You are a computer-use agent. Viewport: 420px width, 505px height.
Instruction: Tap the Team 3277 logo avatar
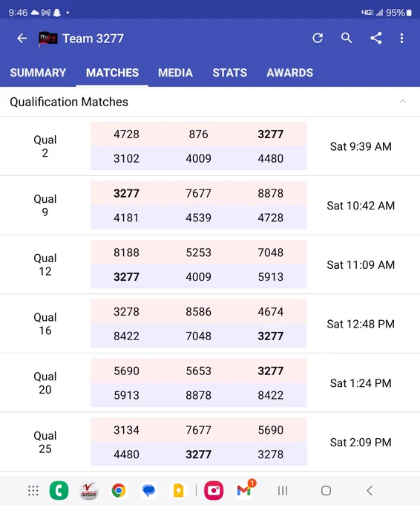click(x=47, y=39)
